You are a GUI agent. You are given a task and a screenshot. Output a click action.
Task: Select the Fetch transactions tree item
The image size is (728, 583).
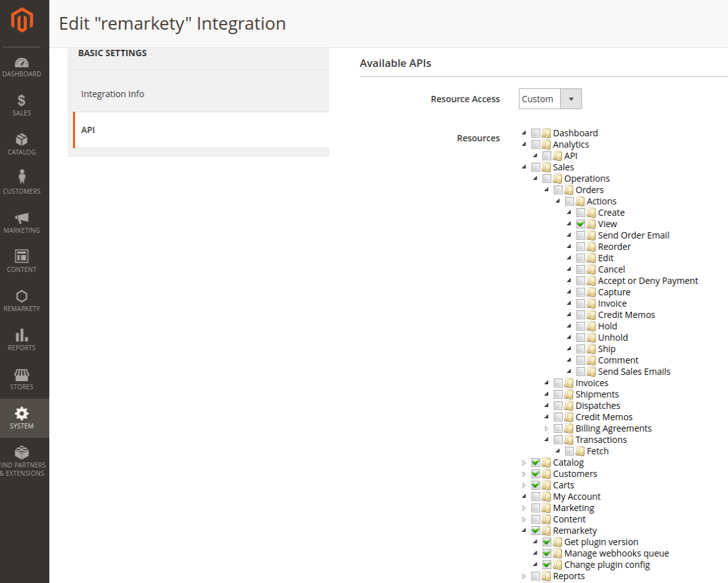tap(597, 451)
